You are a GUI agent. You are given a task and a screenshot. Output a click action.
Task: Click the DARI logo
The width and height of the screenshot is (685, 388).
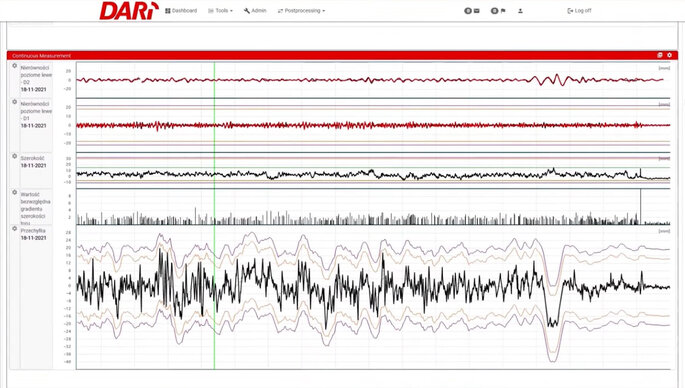click(x=129, y=11)
